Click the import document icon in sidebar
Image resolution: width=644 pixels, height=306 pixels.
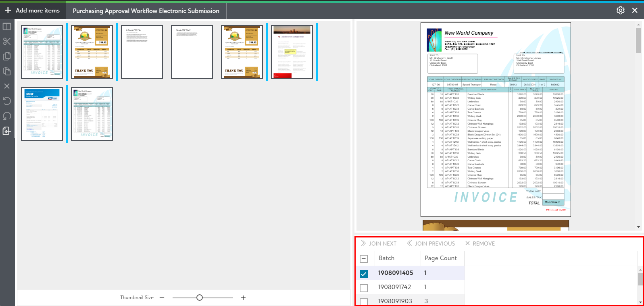(7, 131)
